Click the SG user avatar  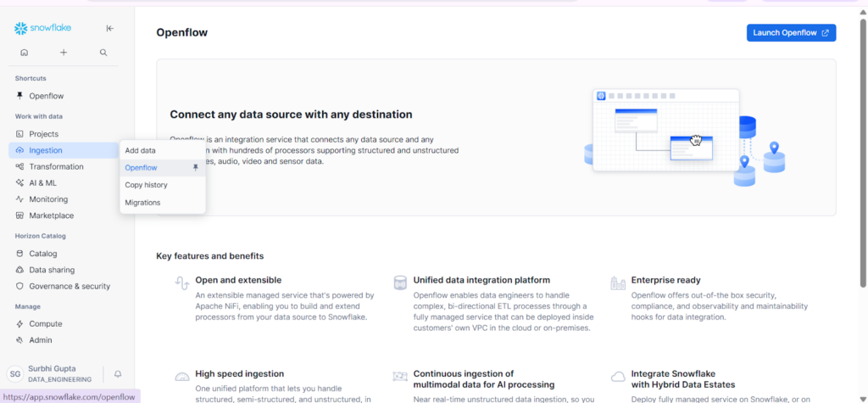15,374
